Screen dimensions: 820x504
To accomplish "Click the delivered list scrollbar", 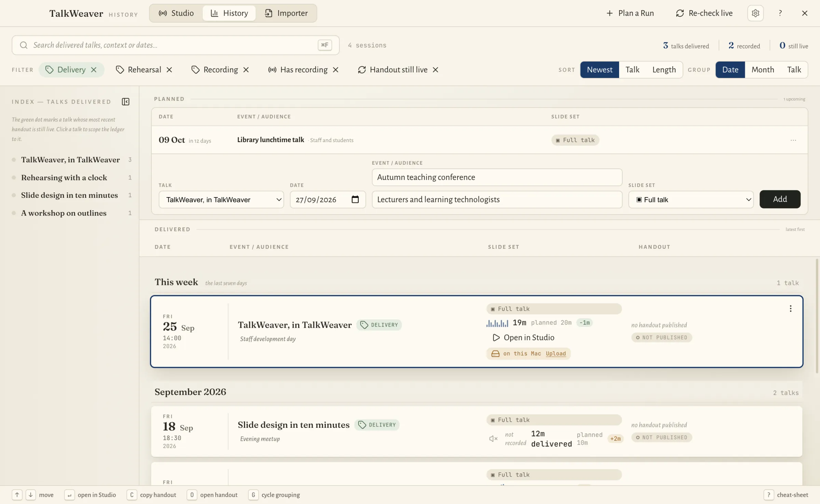I will 817,316.
